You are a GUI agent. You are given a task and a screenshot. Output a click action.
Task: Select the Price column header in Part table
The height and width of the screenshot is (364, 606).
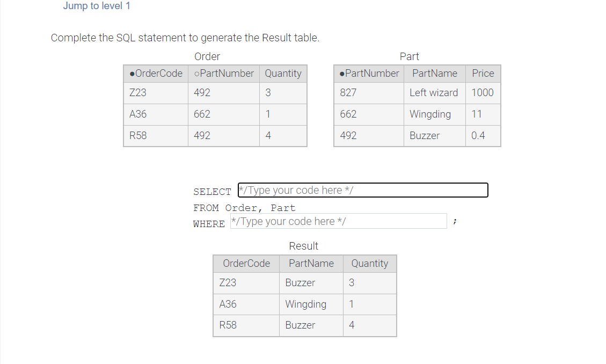point(482,74)
